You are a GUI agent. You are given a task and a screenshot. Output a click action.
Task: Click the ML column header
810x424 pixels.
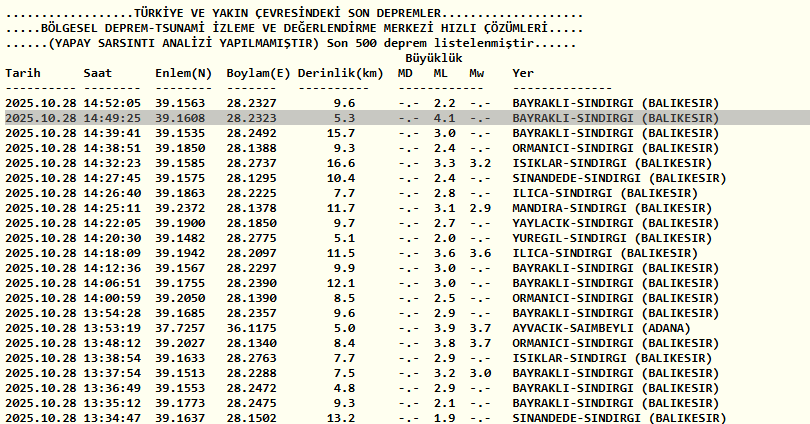[x=440, y=73]
